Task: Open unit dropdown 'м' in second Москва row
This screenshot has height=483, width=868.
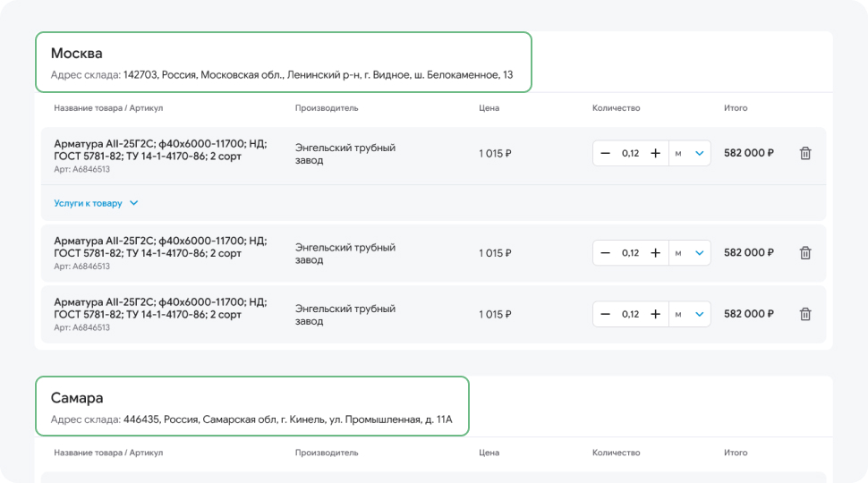Action: pyautogui.click(x=690, y=253)
